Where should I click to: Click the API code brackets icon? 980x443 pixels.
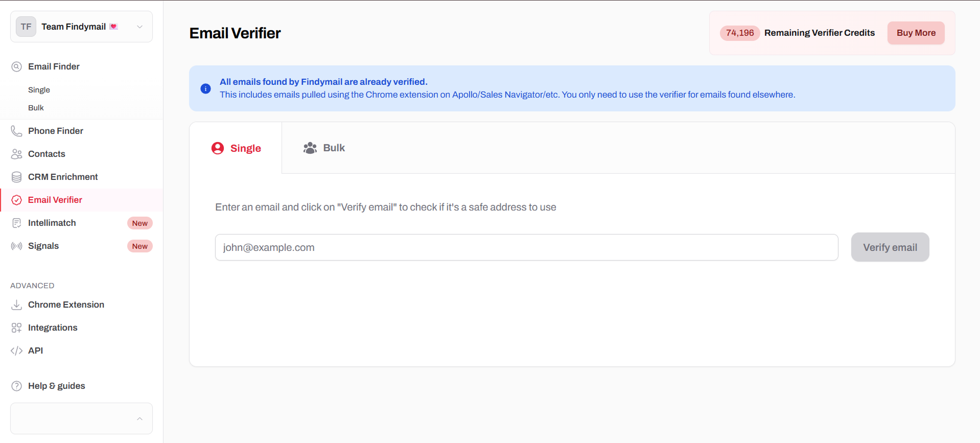pyautogui.click(x=17, y=351)
